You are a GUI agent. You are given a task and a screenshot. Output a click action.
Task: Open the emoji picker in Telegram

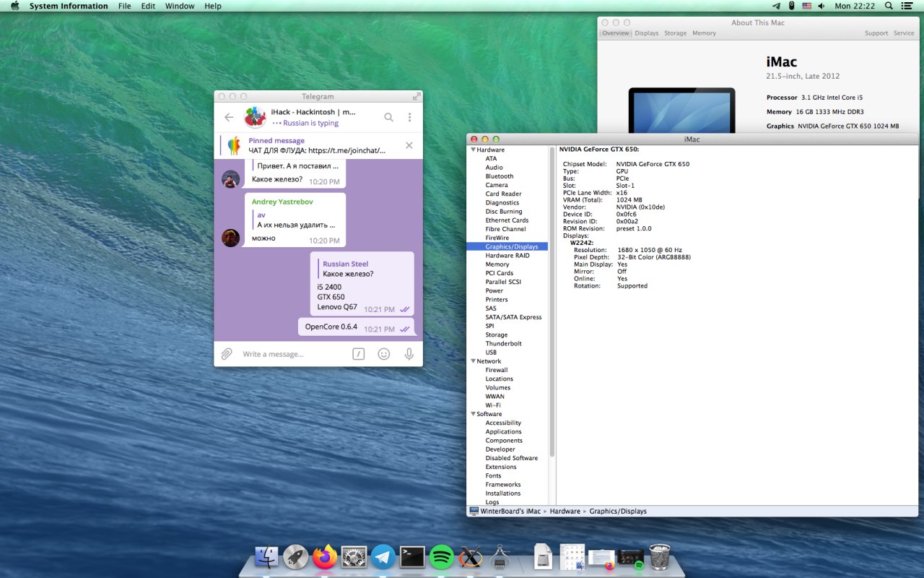point(384,354)
